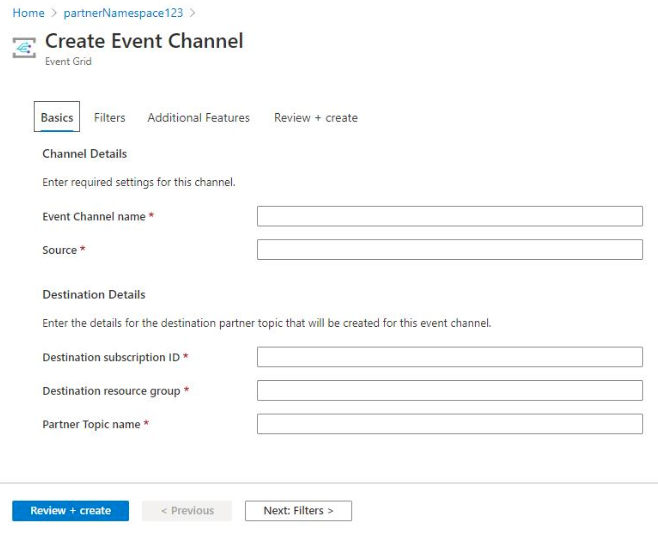Click into the Source text box
The height and width of the screenshot is (535, 658).
(x=449, y=250)
